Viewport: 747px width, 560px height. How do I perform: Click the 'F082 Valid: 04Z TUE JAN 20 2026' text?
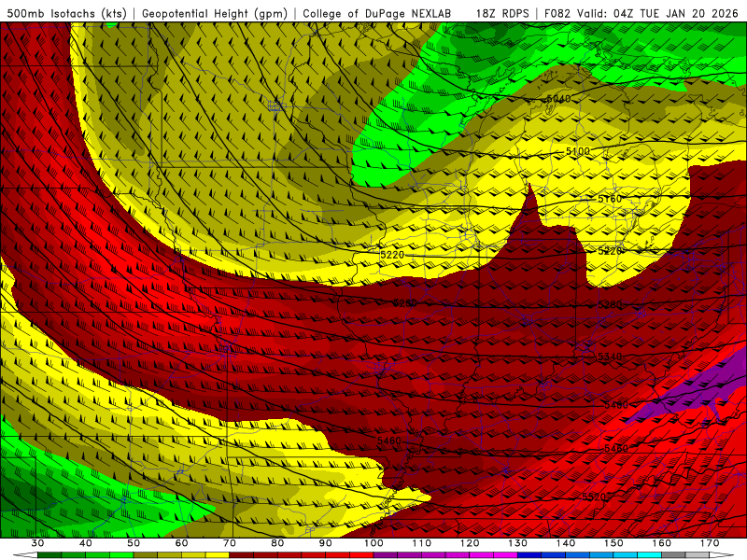(x=642, y=14)
